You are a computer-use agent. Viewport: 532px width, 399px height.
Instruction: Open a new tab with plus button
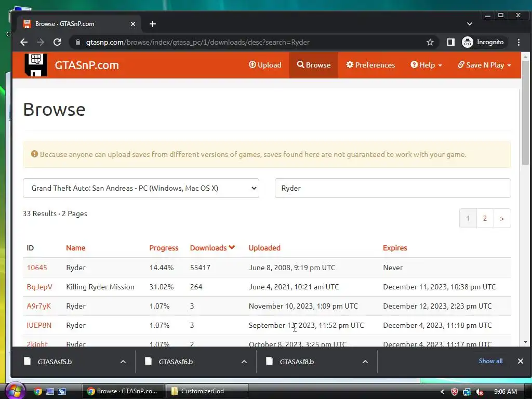[153, 24]
